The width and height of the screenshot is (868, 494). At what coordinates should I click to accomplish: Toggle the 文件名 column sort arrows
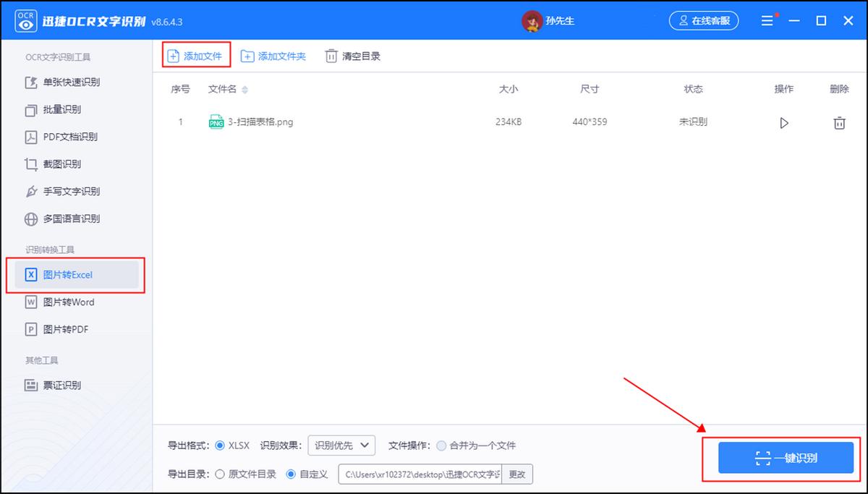point(246,89)
